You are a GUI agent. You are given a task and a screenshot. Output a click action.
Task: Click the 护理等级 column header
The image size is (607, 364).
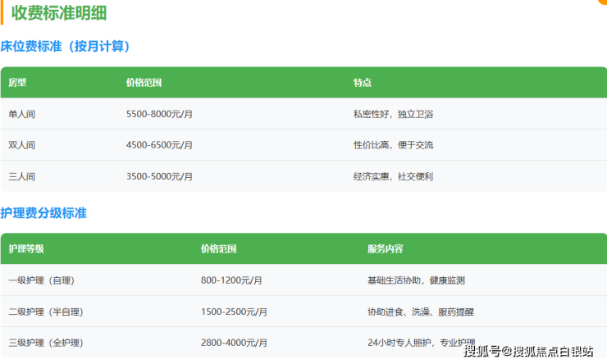tap(26, 248)
